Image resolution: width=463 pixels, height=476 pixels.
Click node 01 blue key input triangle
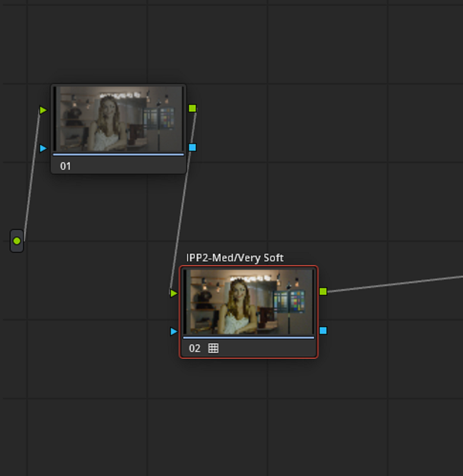coord(43,148)
